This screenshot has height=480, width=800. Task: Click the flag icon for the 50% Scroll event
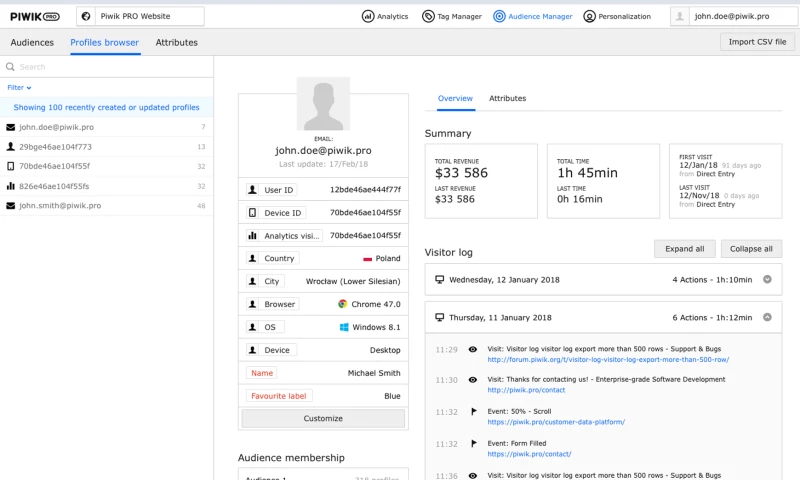[473, 412]
